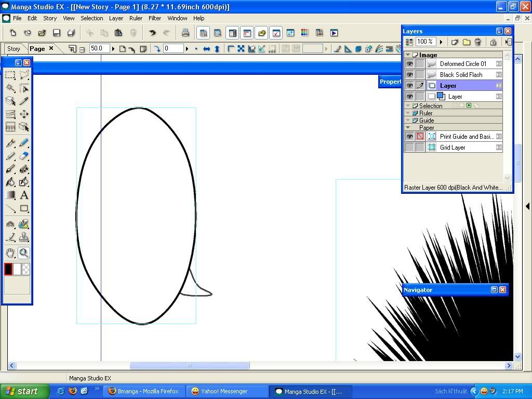Image resolution: width=532 pixels, height=399 pixels.
Task: Toggle visibility of the highlighted Layer row
Action: coord(409,86)
